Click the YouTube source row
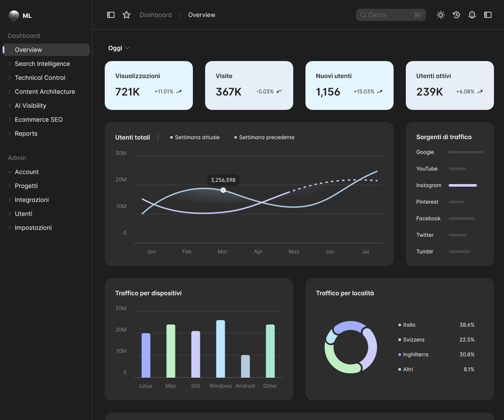Image resolution: width=504 pixels, height=420 pixels. click(x=450, y=169)
